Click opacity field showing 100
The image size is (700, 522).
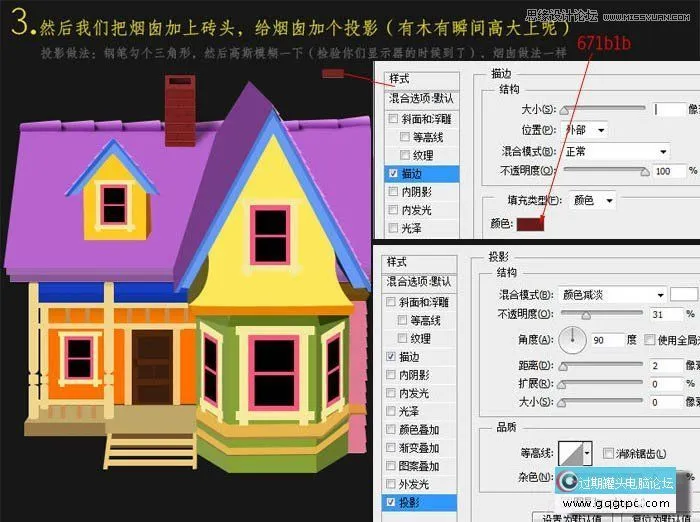(669, 171)
